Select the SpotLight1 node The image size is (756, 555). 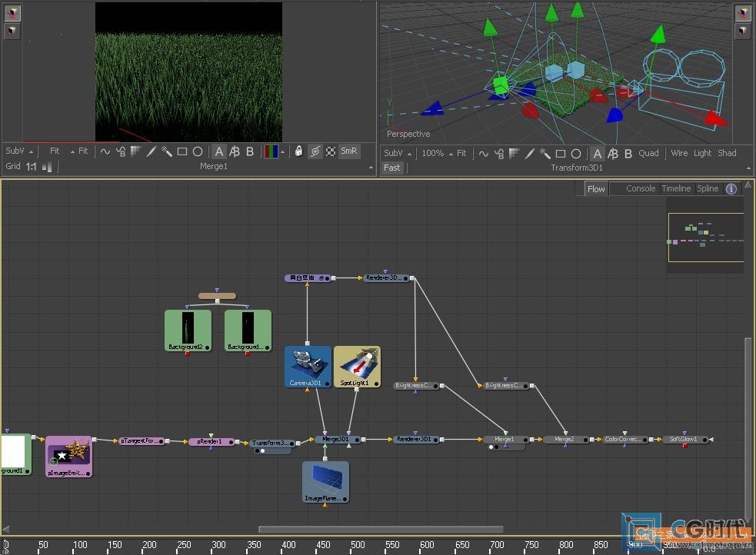(x=357, y=367)
